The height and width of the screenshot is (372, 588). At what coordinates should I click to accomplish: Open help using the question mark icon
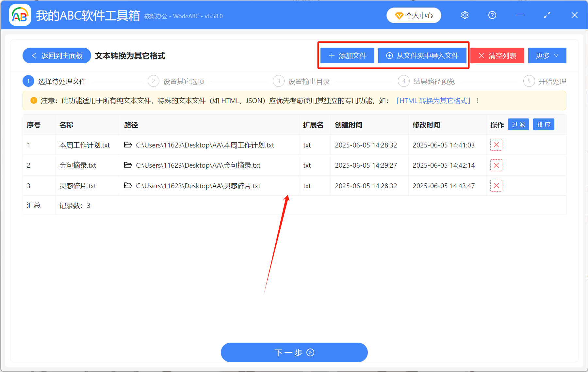492,15
